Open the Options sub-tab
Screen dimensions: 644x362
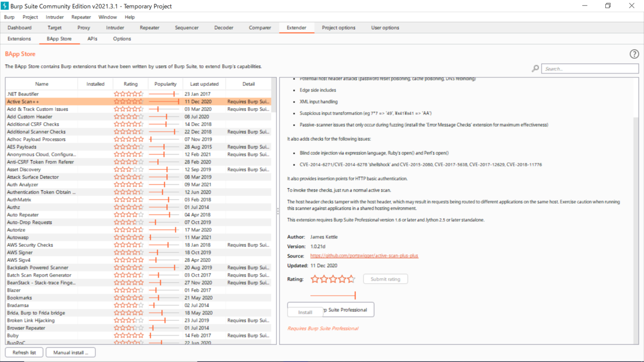pos(122,39)
